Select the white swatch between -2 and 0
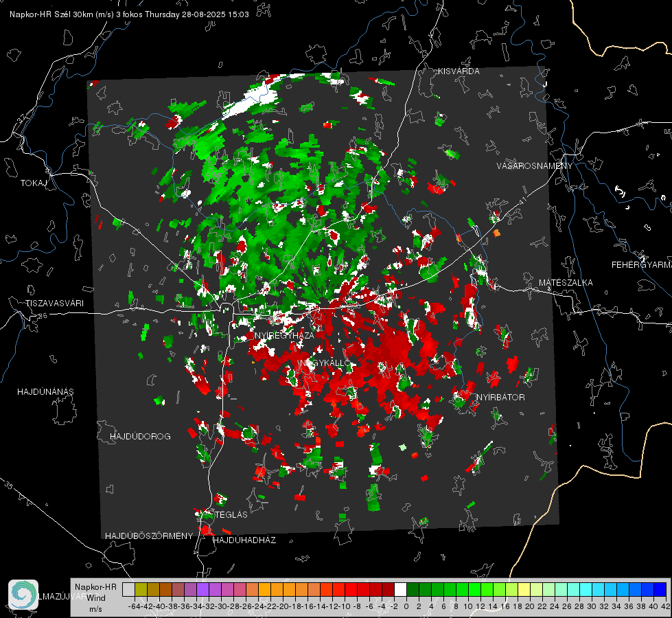The height and width of the screenshot is (618, 672). (400, 589)
